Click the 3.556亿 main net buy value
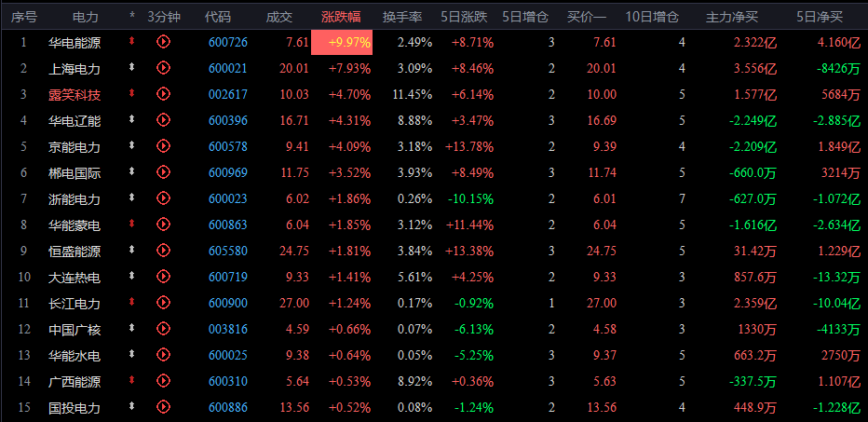 tap(755, 69)
